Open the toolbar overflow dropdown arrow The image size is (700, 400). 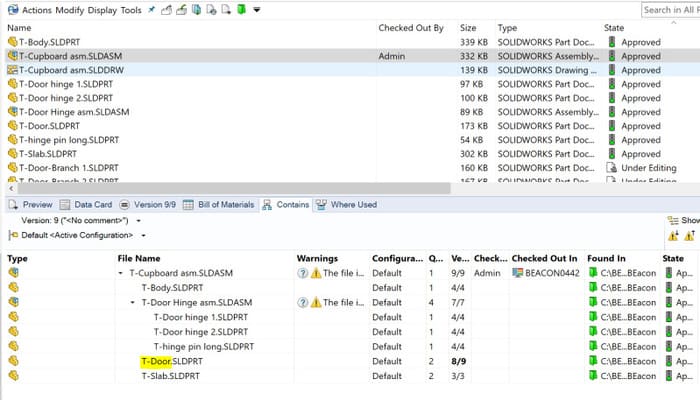click(x=257, y=10)
